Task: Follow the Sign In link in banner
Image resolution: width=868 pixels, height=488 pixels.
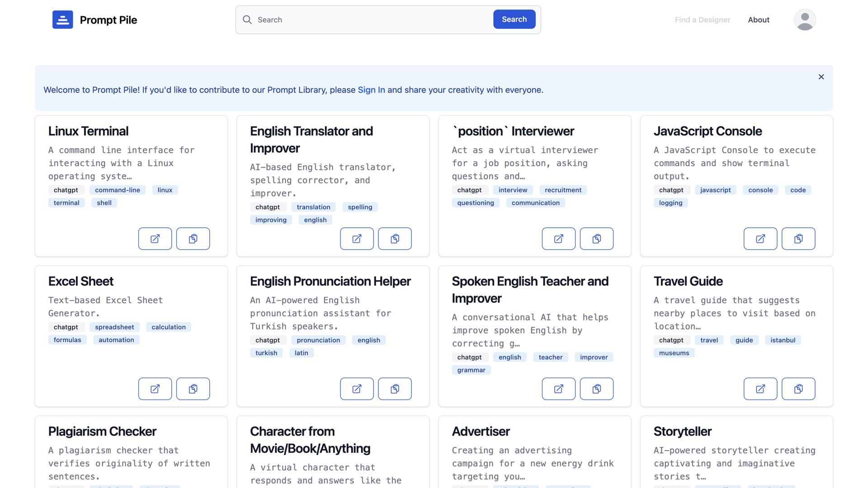Action: tap(371, 90)
